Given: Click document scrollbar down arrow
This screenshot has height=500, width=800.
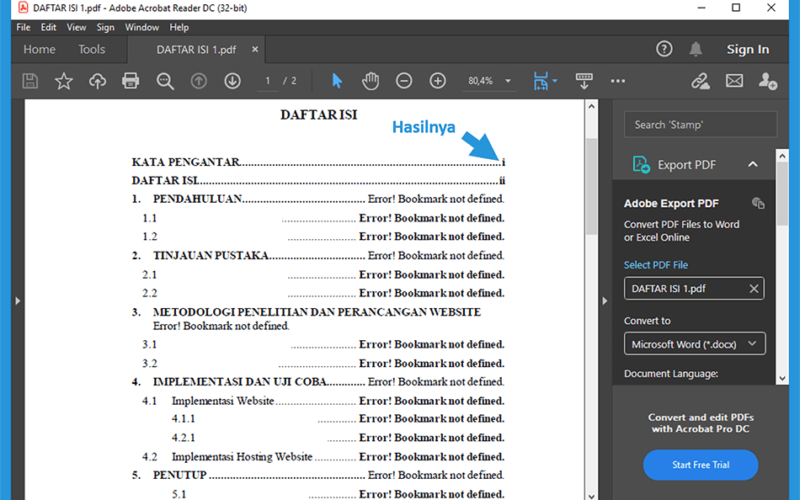Looking at the screenshot, I should click(591, 495).
